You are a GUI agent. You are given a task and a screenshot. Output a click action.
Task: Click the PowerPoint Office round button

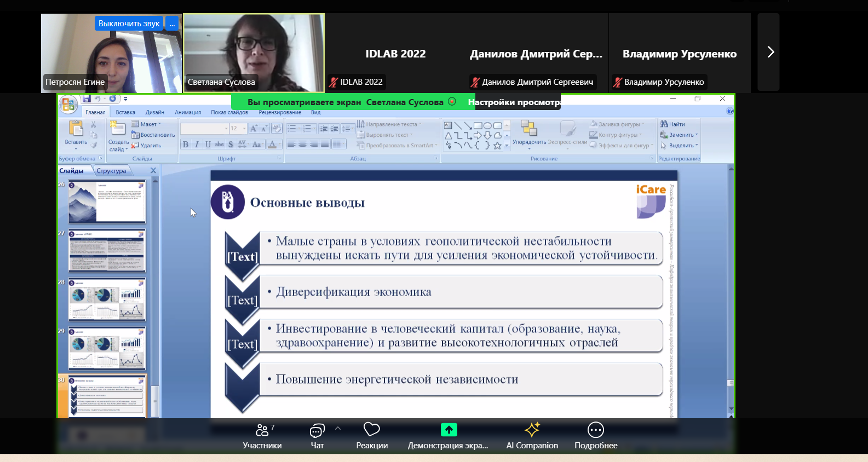tap(68, 103)
